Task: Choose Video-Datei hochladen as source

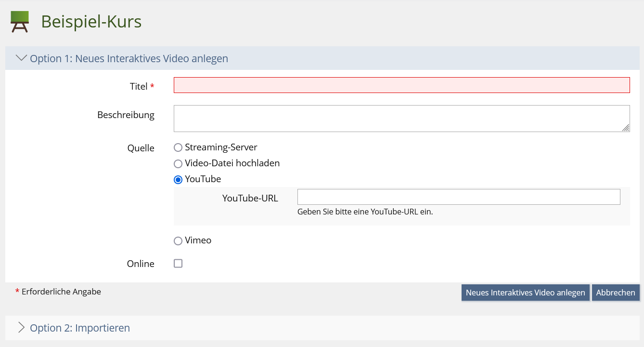Action: 178,163
